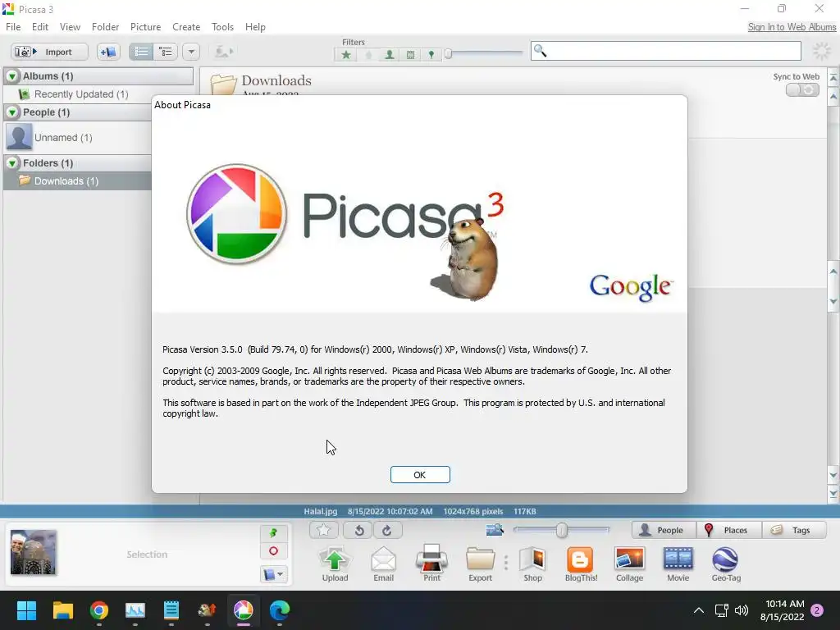The image size is (840, 630).
Task: Click Sign In to Web Albums link
Action: point(792,27)
